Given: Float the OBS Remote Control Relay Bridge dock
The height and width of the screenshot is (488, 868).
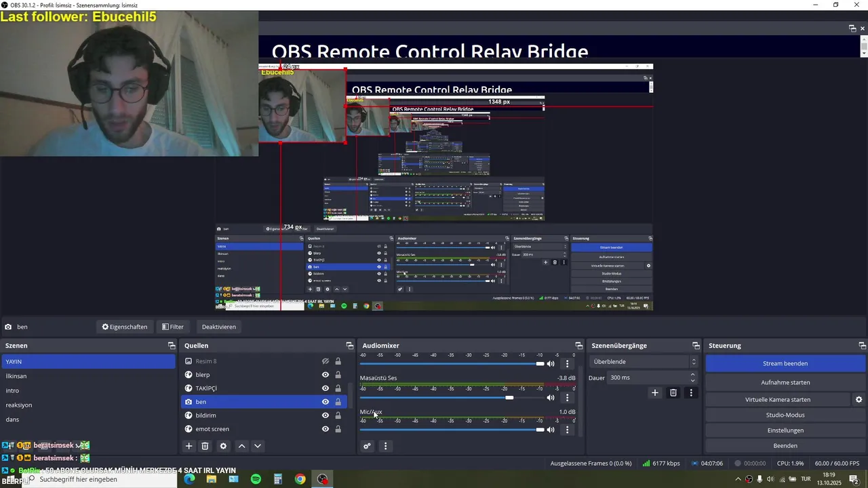Looking at the screenshot, I should pyautogui.click(x=852, y=28).
